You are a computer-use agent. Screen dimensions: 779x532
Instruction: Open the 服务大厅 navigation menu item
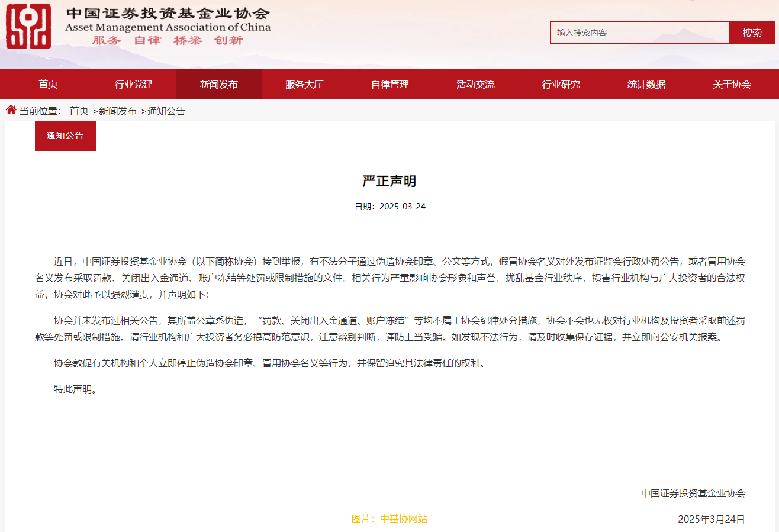(x=304, y=84)
